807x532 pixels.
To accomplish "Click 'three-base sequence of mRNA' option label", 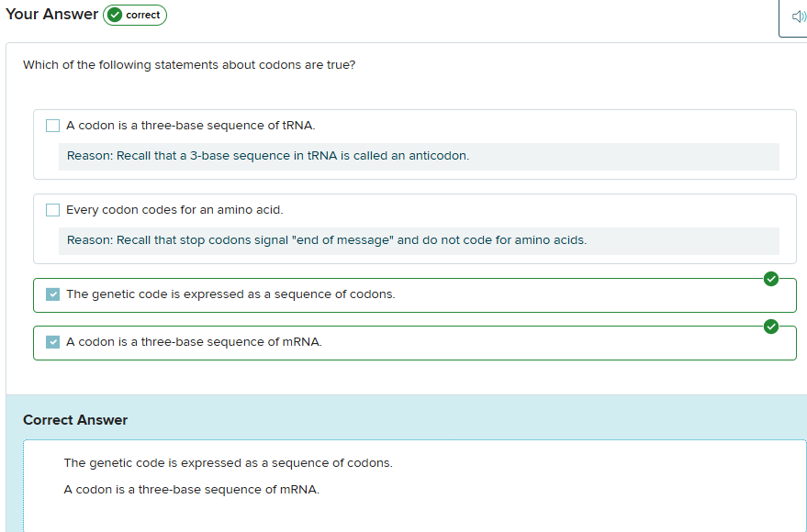I will click(194, 342).
